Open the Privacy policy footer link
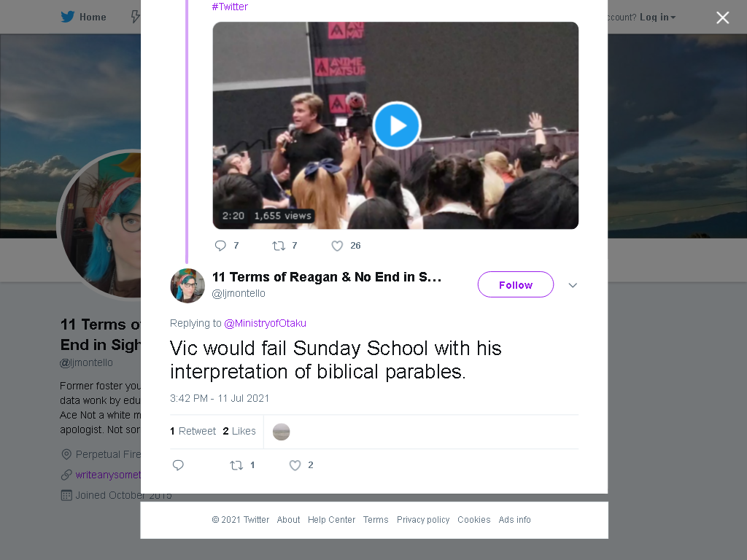 click(x=423, y=519)
